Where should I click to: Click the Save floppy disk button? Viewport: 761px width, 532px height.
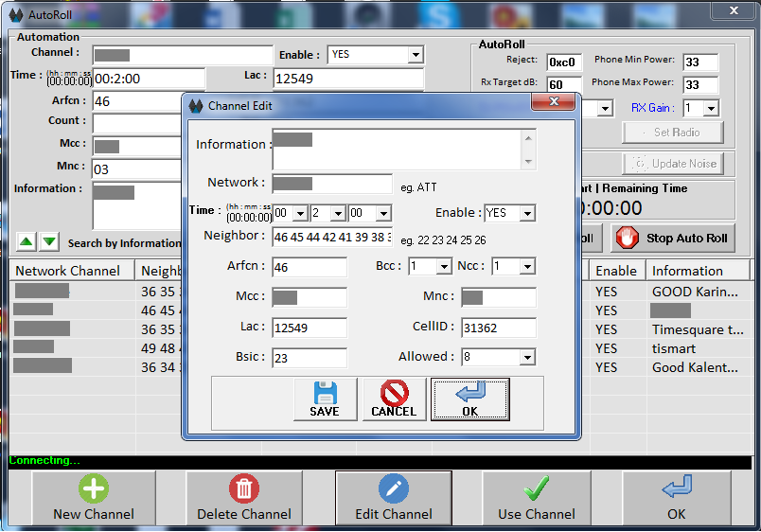[325, 399]
